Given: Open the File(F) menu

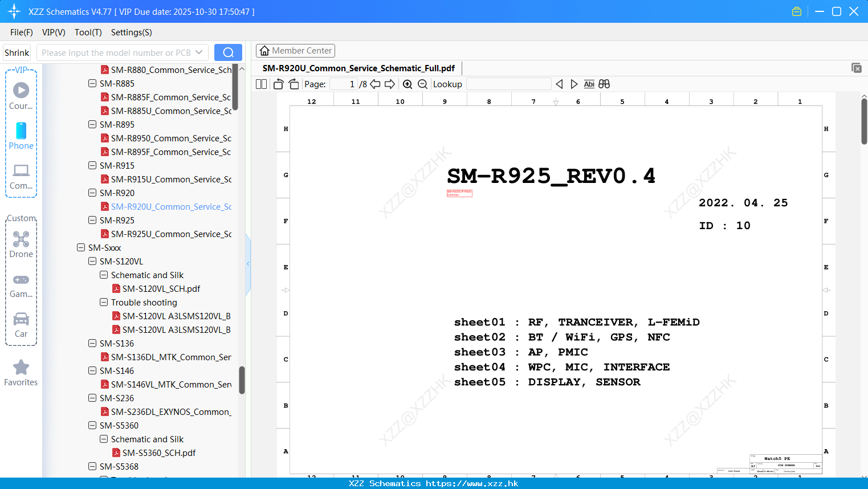Looking at the screenshot, I should point(22,32).
